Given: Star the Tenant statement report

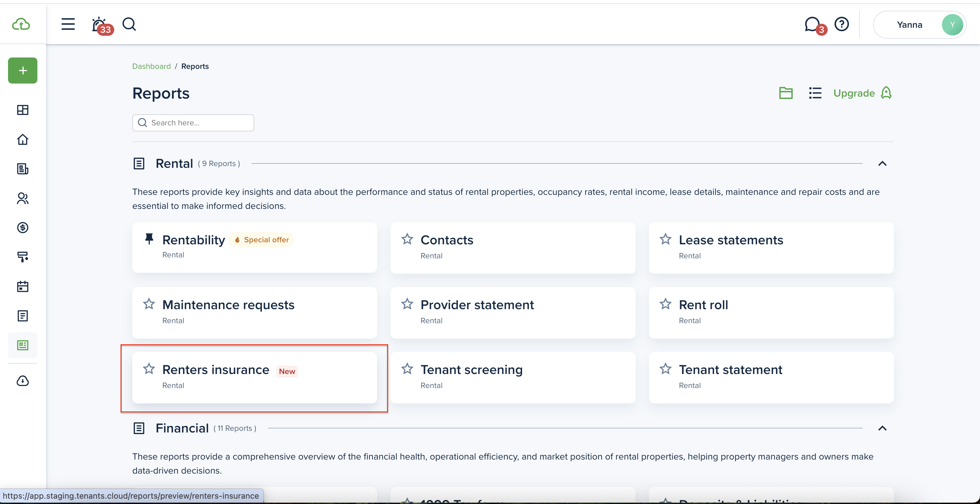Looking at the screenshot, I should pos(665,369).
